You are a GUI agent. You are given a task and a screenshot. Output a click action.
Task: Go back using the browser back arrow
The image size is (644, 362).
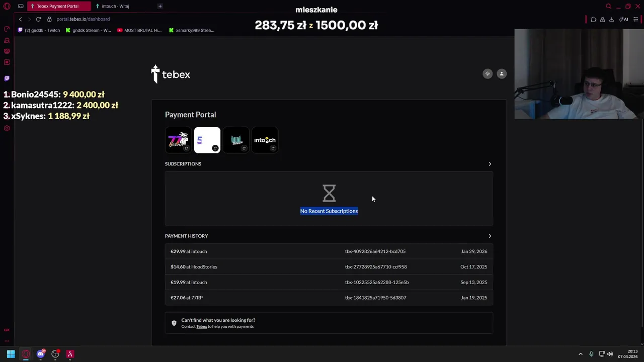20,19
